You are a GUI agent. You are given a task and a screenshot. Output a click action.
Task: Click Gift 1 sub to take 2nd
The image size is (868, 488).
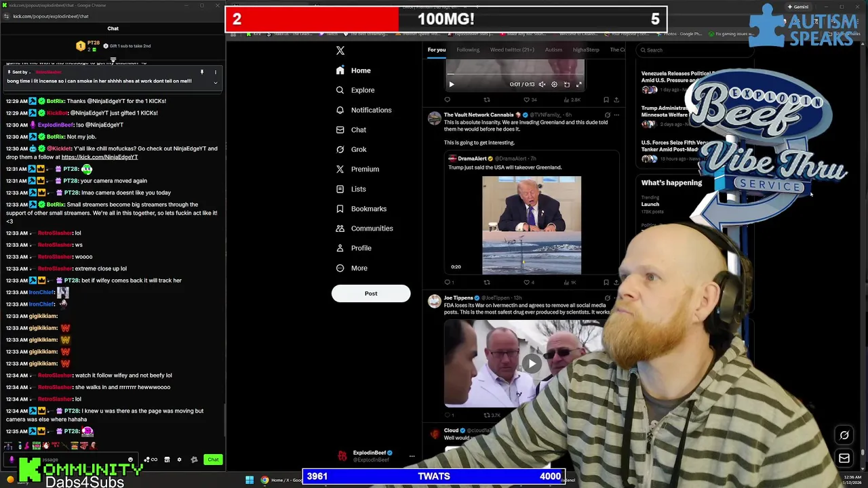[x=127, y=46]
